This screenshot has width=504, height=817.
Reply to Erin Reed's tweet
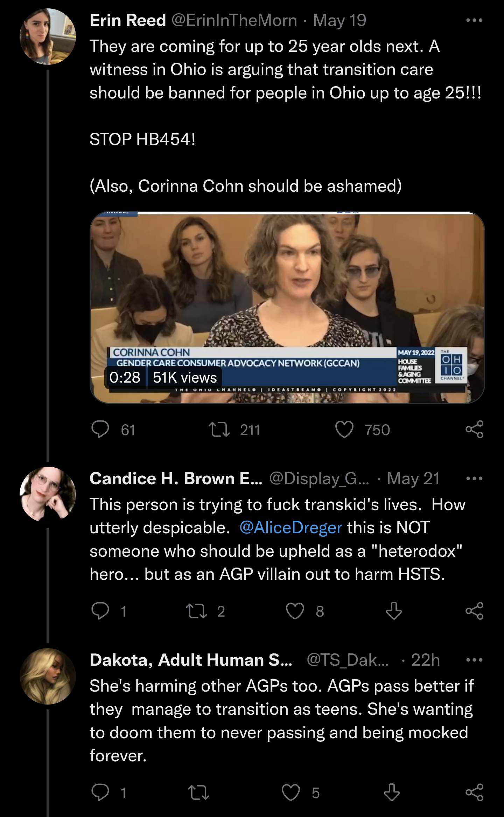tap(100, 430)
